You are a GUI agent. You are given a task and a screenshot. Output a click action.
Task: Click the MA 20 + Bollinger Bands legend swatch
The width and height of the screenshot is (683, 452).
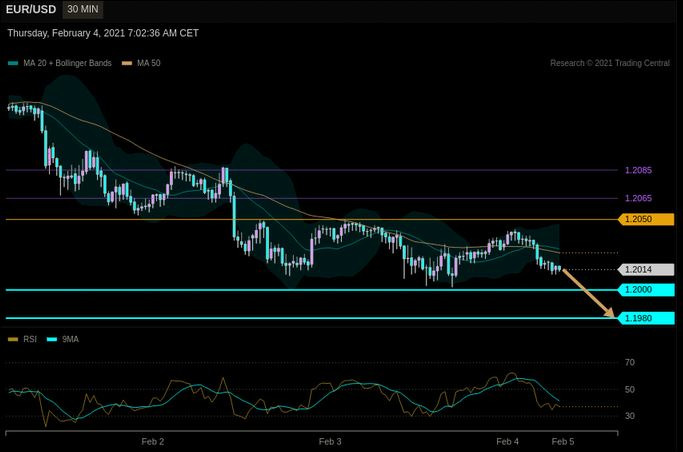(x=13, y=63)
